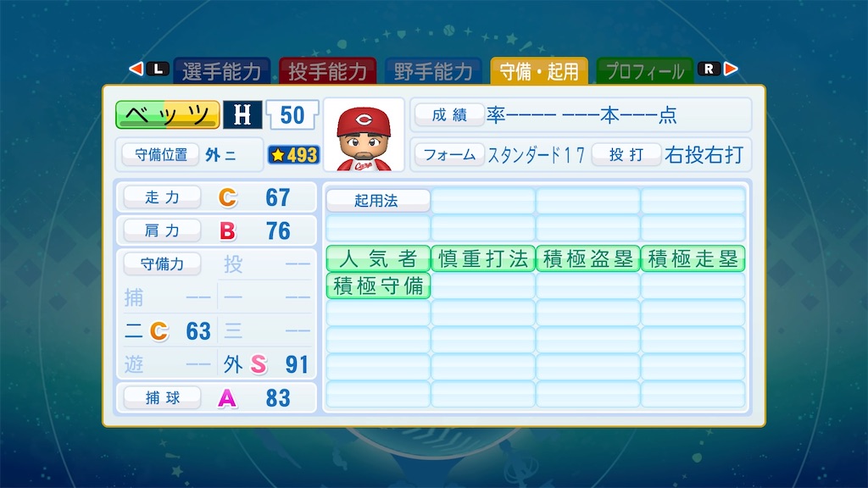868x488 pixels.
Task: Click the 起用法 header label
Action: coord(378,200)
